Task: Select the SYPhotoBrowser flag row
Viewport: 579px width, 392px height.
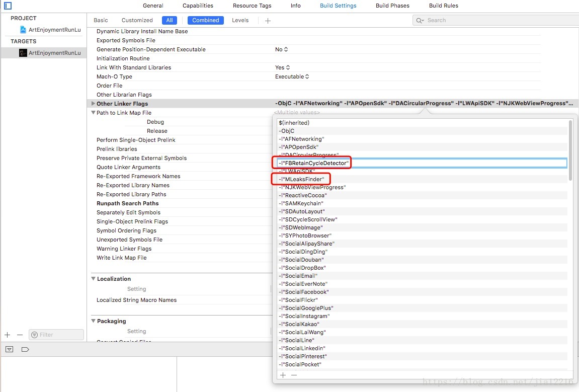Action: pyautogui.click(x=422, y=236)
